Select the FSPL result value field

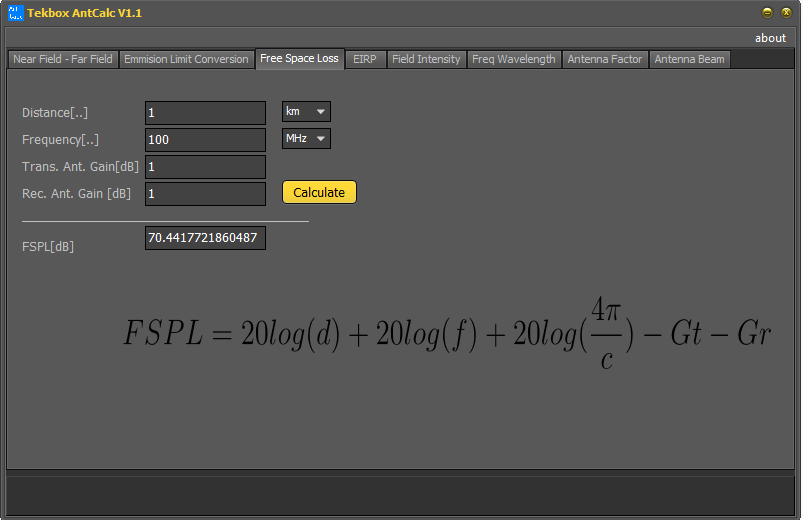(205, 238)
